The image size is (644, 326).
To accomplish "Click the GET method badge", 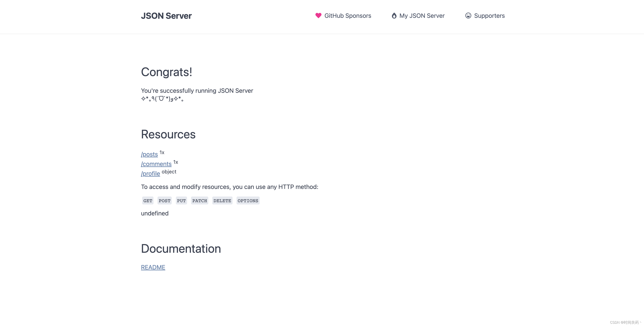I will click(x=147, y=201).
